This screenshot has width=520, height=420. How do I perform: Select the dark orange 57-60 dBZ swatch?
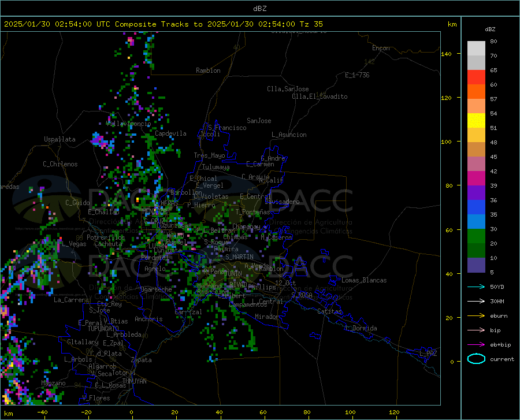(x=476, y=92)
